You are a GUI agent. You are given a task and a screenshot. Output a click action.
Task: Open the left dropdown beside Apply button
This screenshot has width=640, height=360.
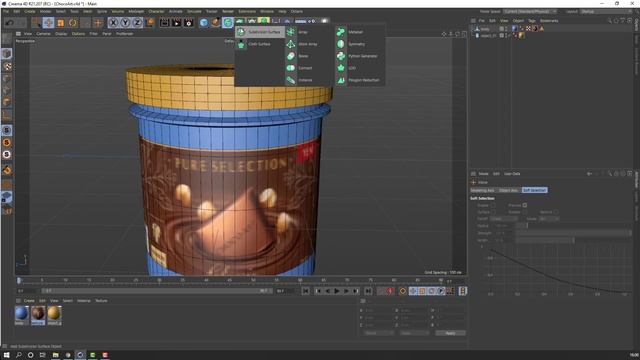pos(378,333)
